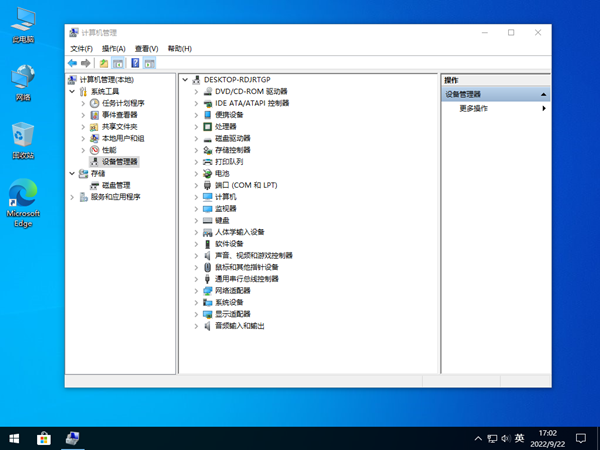600x450 pixels.
Task: Click the 共享文件夹 icon
Action: 94,127
